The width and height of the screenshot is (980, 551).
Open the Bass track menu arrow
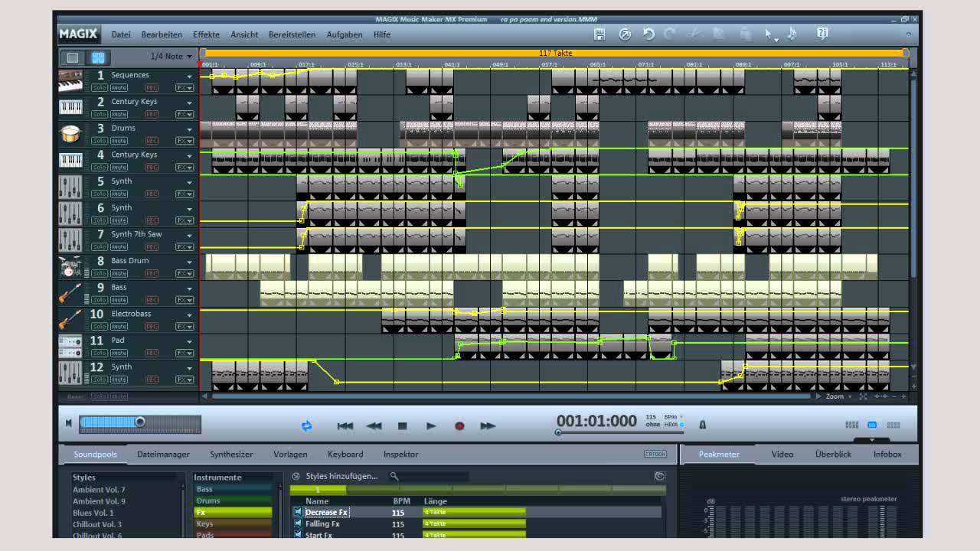click(189, 289)
